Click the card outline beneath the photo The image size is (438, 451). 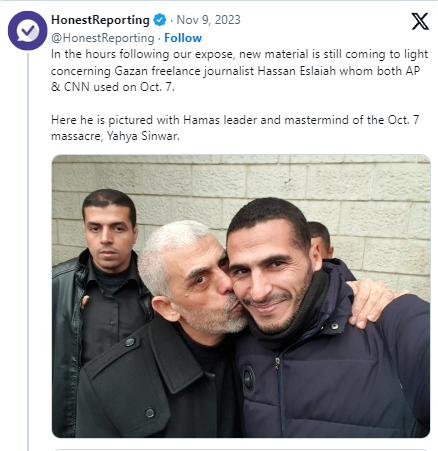pos(241,450)
